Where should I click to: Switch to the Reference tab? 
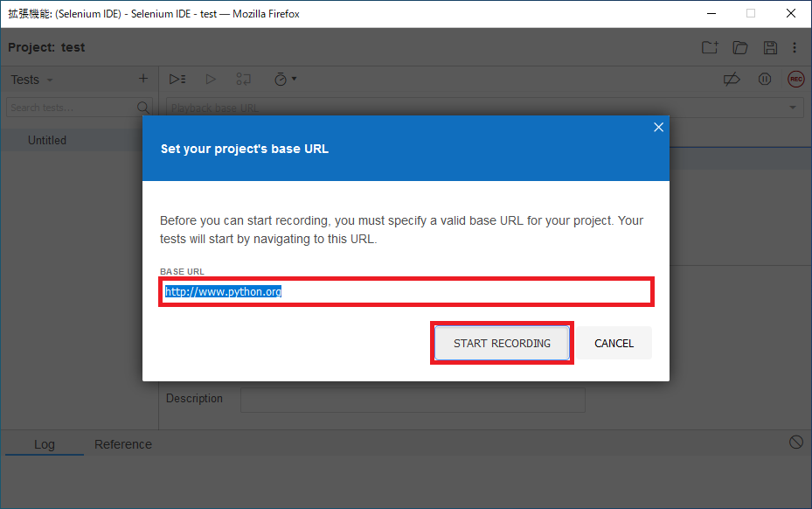[x=123, y=444]
